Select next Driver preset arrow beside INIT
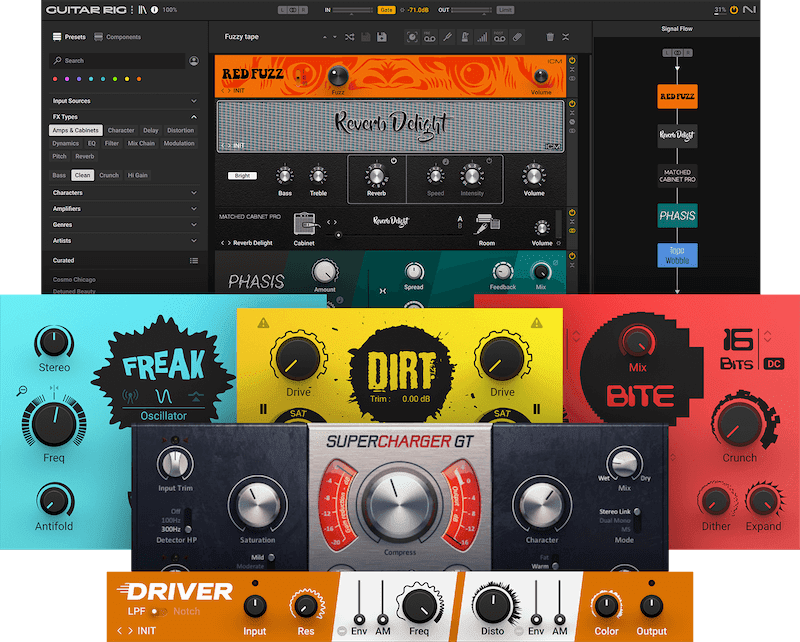Image resolution: width=800 pixels, height=642 pixels. 131,631
